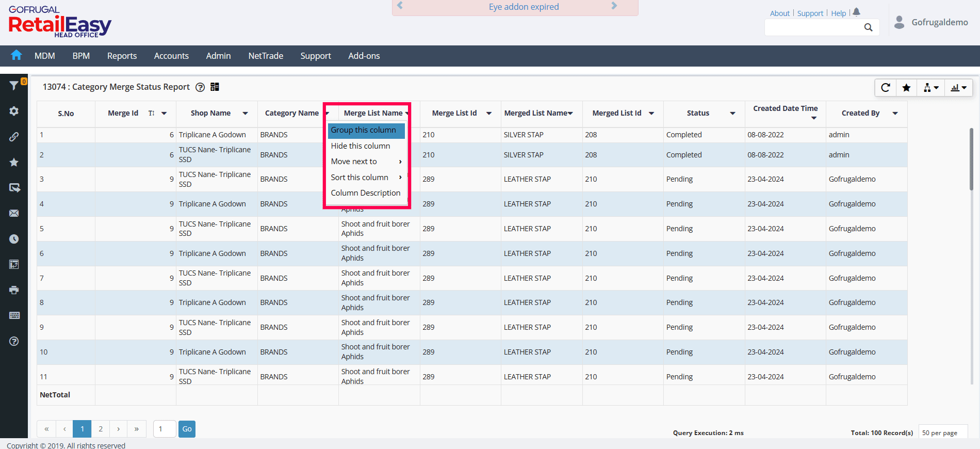This screenshot has height=449, width=980.
Task: Click the sidebar clock schedule icon
Action: click(14, 239)
